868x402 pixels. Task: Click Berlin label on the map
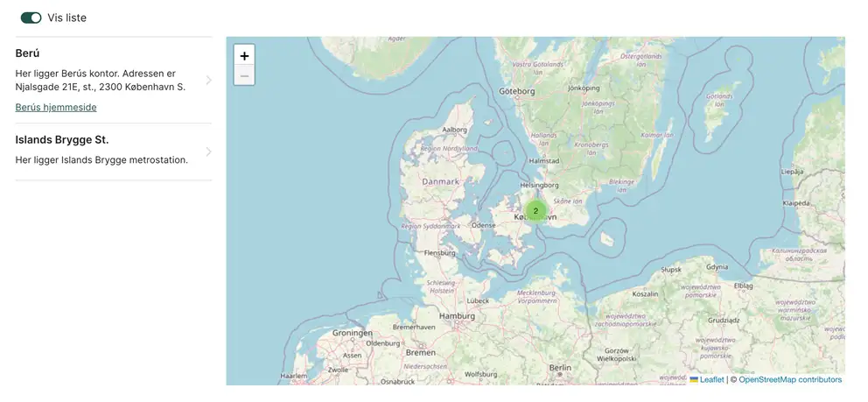(x=560, y=368)
